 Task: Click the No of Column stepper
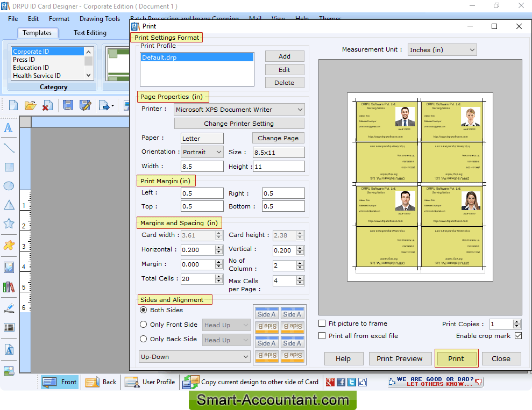point(300,265)
